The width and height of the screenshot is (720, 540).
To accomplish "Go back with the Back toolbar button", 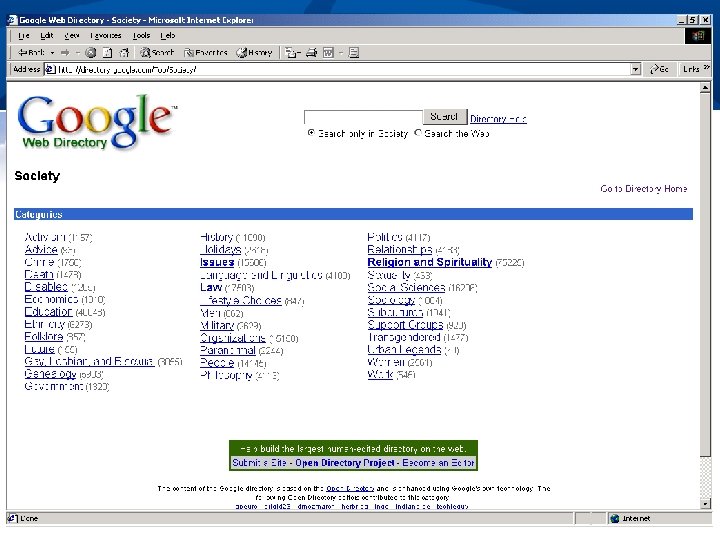I will (x=31, y=53).
